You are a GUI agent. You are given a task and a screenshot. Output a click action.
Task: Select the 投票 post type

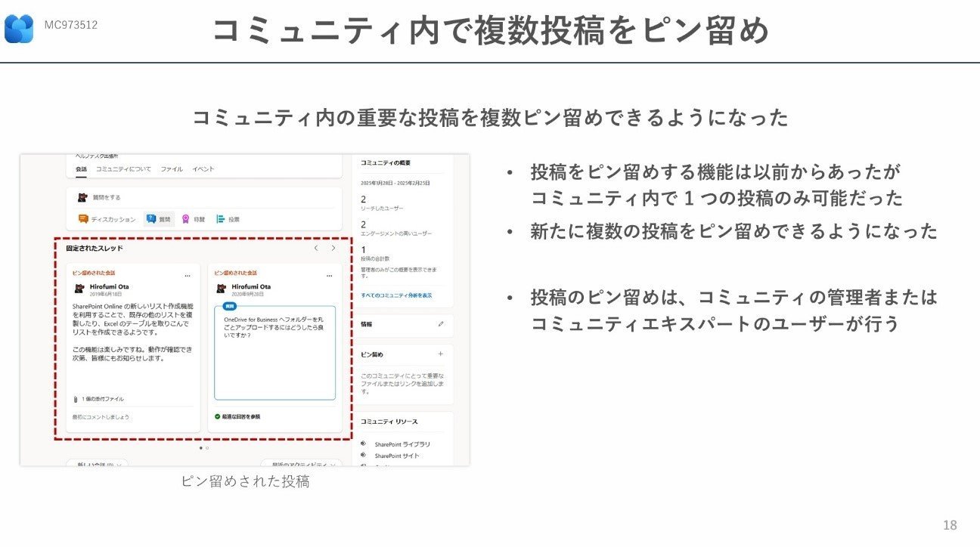[x=228, y=219]
